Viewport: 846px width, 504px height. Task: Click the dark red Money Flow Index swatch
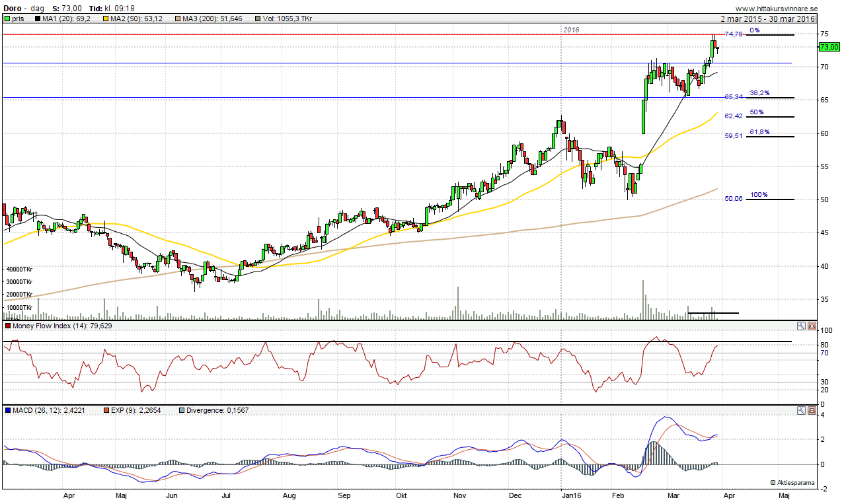[x=7, y=326]
